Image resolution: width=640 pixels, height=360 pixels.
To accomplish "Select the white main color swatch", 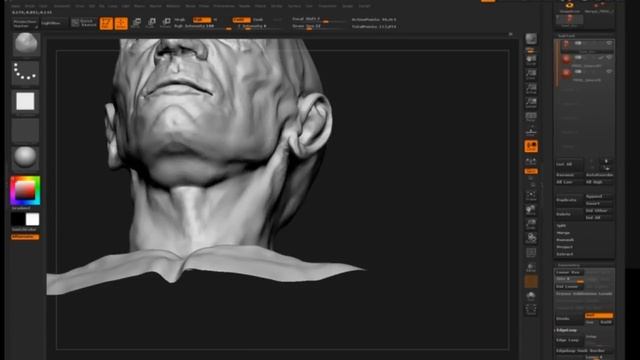I will (x=33, y=220).
